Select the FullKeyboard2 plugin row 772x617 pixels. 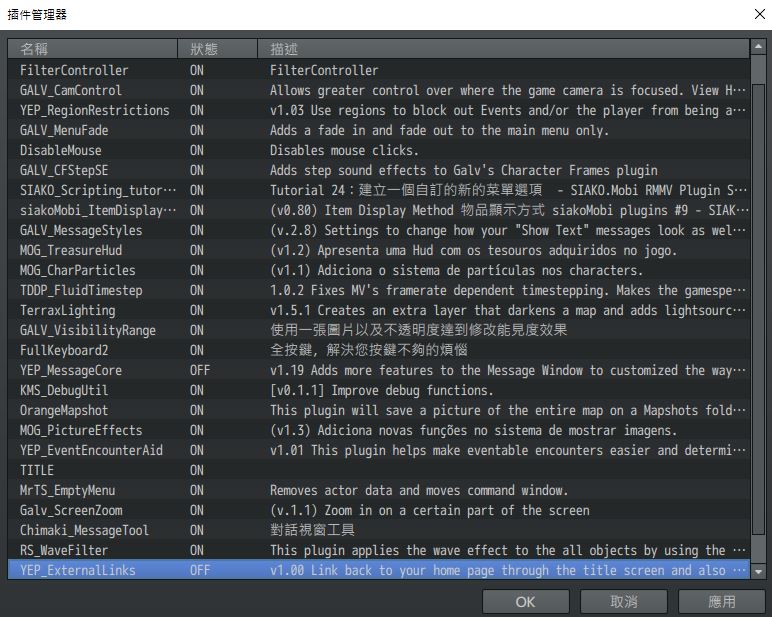point(379,350)
